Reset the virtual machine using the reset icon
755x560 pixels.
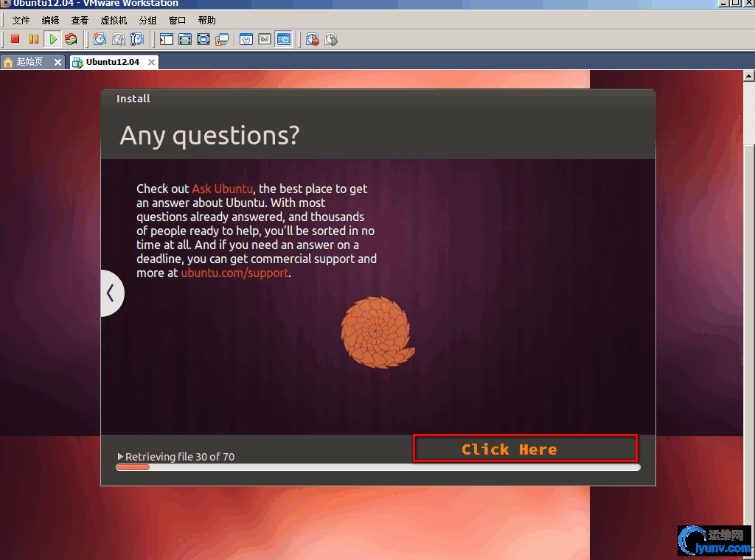72,39
